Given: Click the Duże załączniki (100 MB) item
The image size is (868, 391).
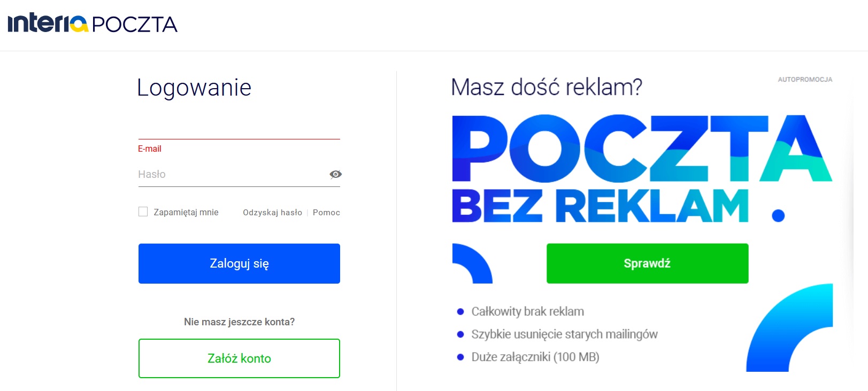Looking at the screenshot, I should (x=535, y=357).
